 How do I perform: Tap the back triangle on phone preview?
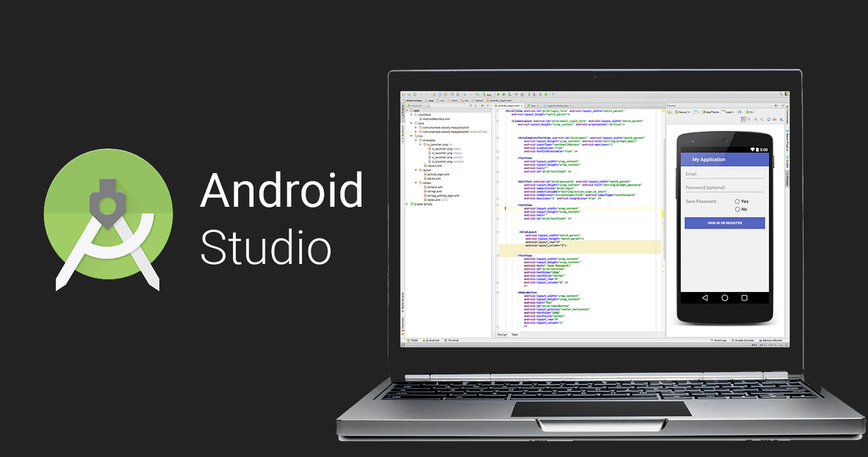[705, 297]
